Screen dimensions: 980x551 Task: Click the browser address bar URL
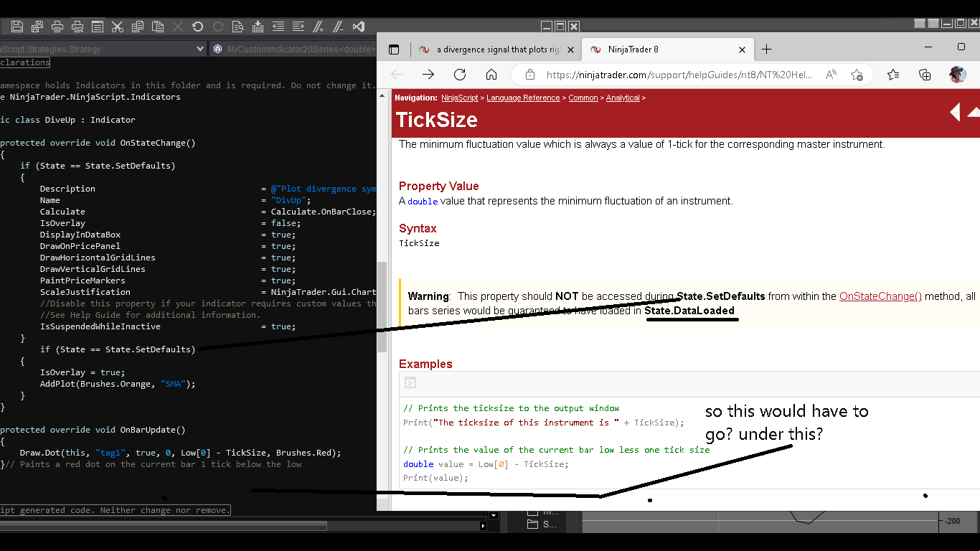(x=679, y=75)
